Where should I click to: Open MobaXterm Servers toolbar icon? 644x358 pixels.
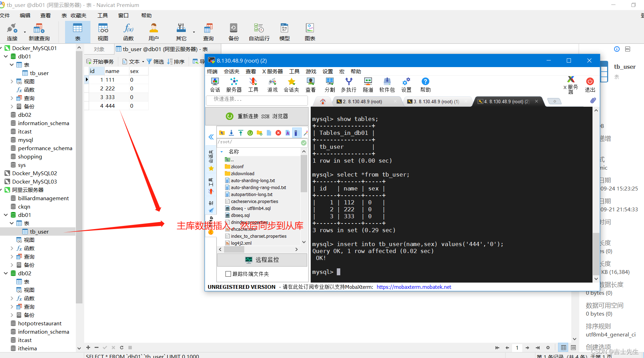click(x=234, y=85)
